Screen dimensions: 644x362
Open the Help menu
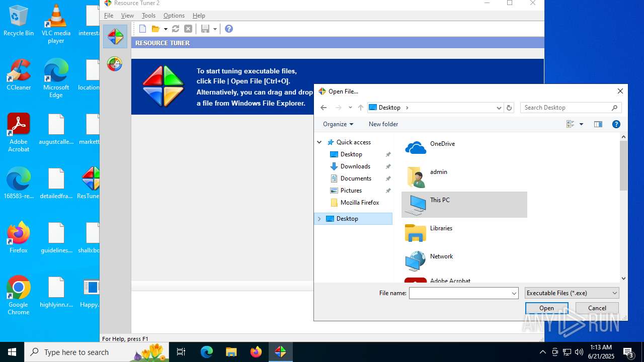[199, 16]
